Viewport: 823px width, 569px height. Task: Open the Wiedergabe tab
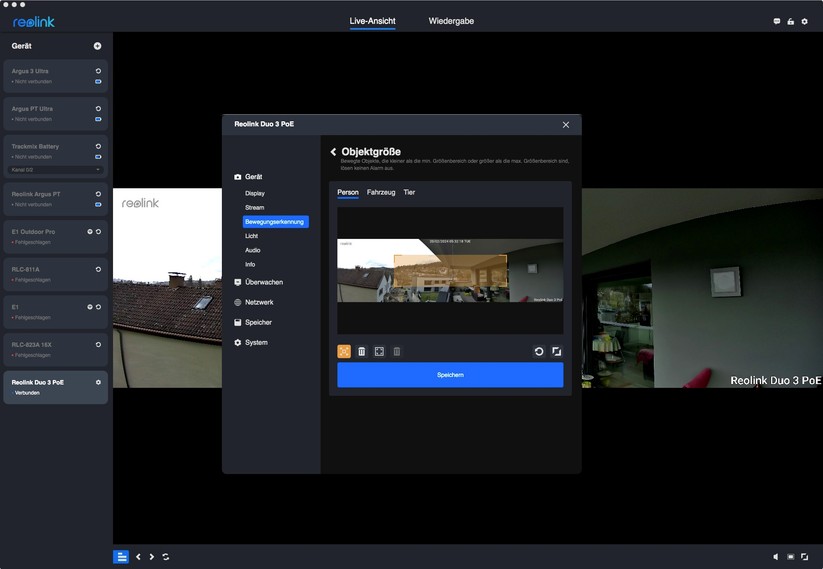point(451,21)
